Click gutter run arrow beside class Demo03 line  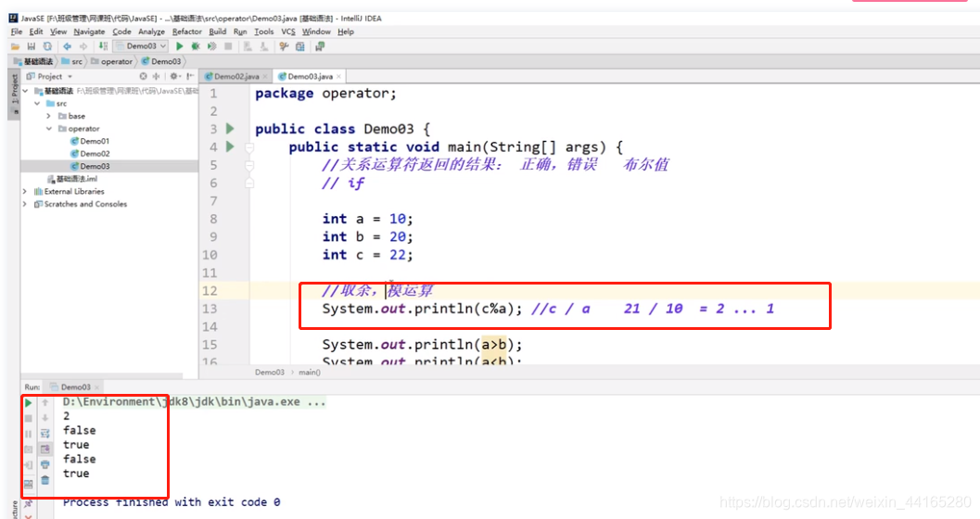[x=230, y=129]
